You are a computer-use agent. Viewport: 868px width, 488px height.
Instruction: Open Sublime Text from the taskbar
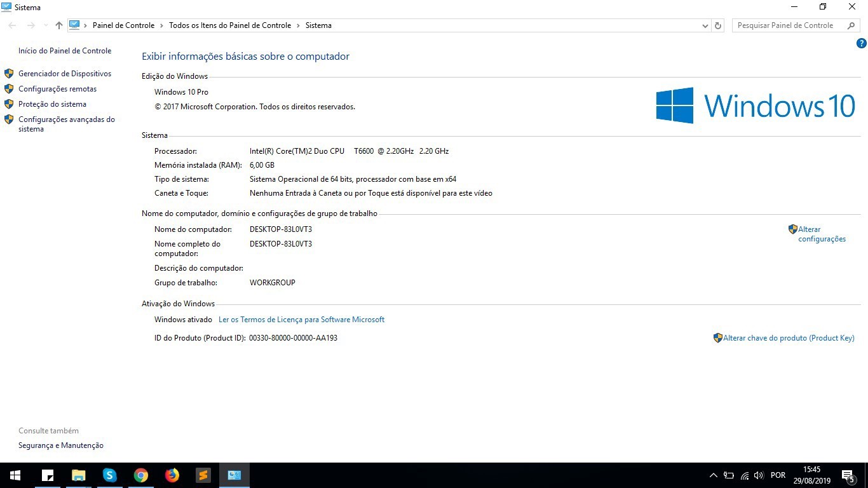click(203, 475)
